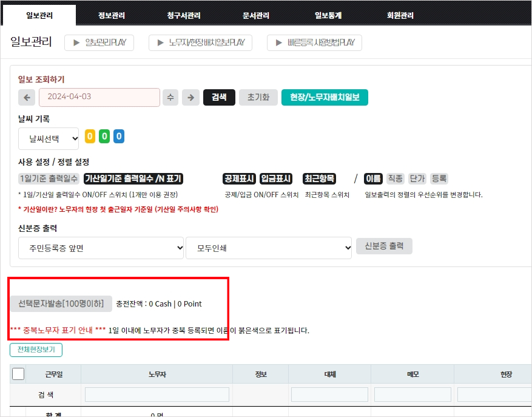The image size is (532, 417).
Task: Go to previous date with left arrow
Action: coord(27,97)
